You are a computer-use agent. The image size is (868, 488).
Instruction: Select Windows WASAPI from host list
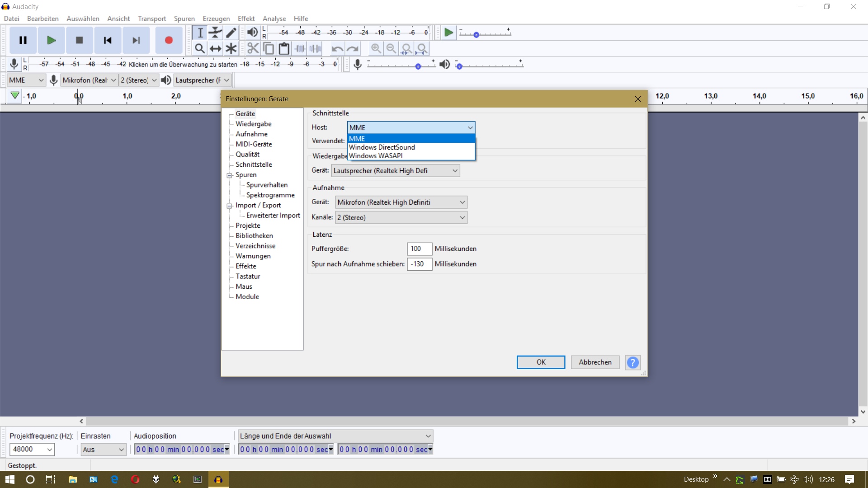click(x=376, y=156)
